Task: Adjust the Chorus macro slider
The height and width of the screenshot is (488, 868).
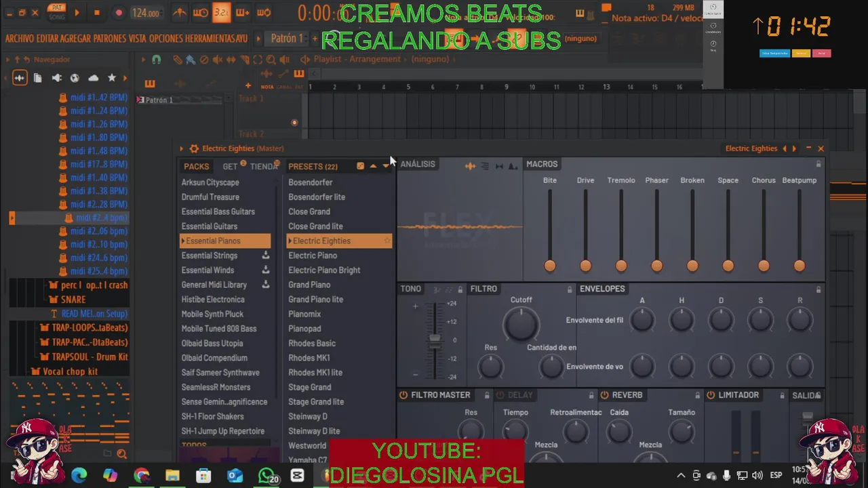Action: click(764, 266)
